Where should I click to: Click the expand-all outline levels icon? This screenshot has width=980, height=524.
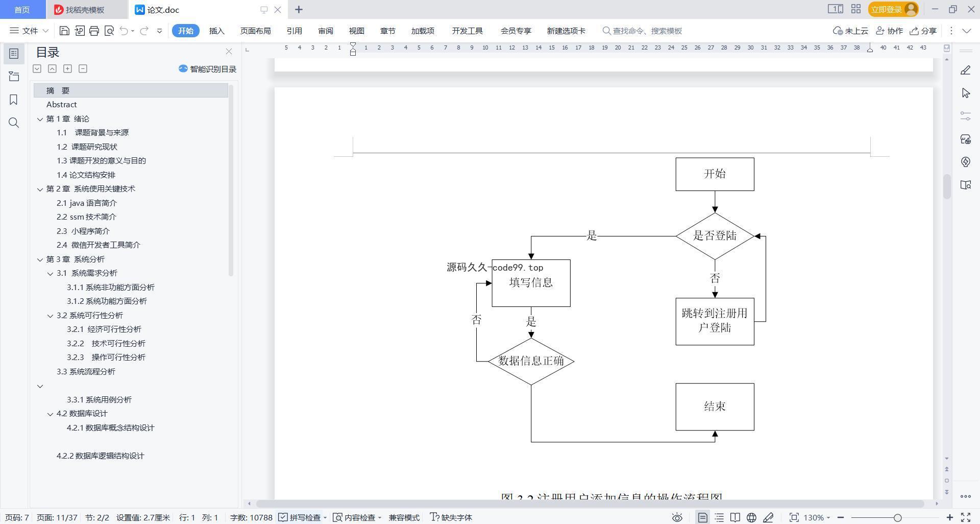[x=37, y=68]
